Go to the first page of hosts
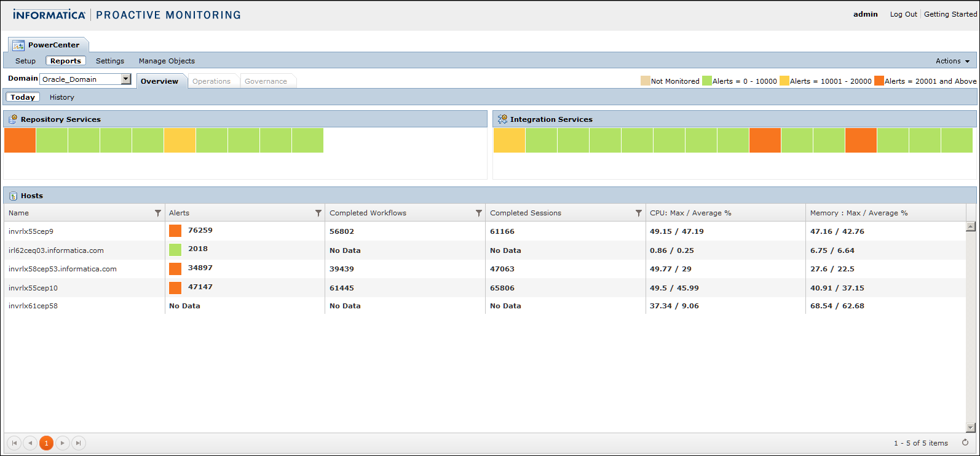Screen dimensions: 980x456 (x=14, y=443)
